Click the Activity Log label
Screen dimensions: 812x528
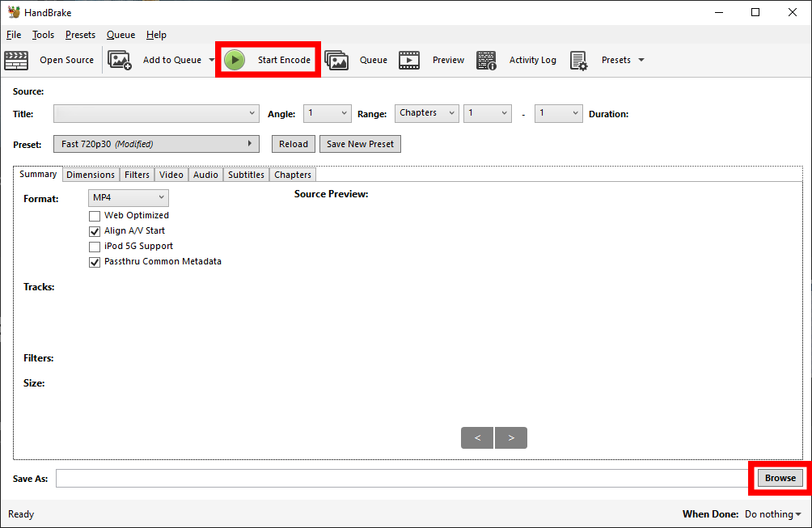[532, 60]
